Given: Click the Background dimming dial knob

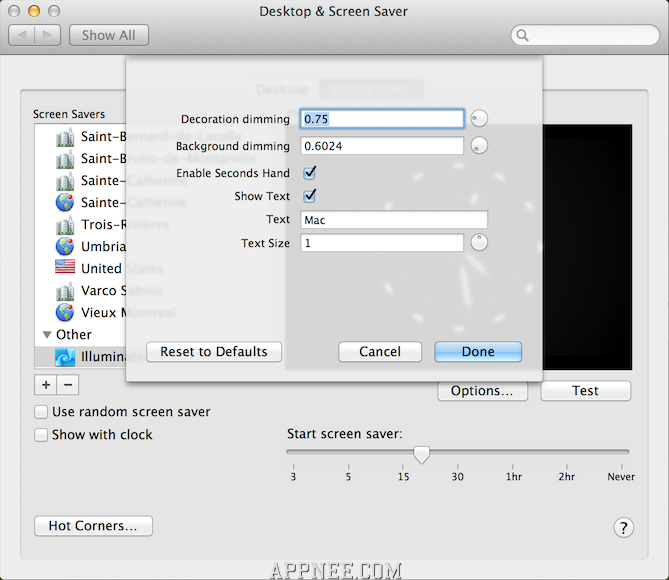Looking at the screenshot, I should coord(479,146).
